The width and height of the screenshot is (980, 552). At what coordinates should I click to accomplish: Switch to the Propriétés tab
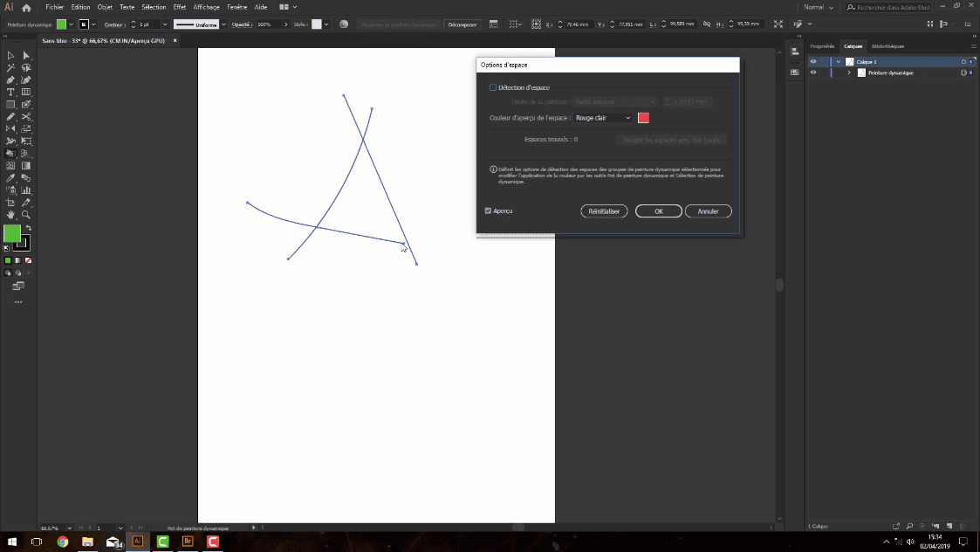(822, 46)
